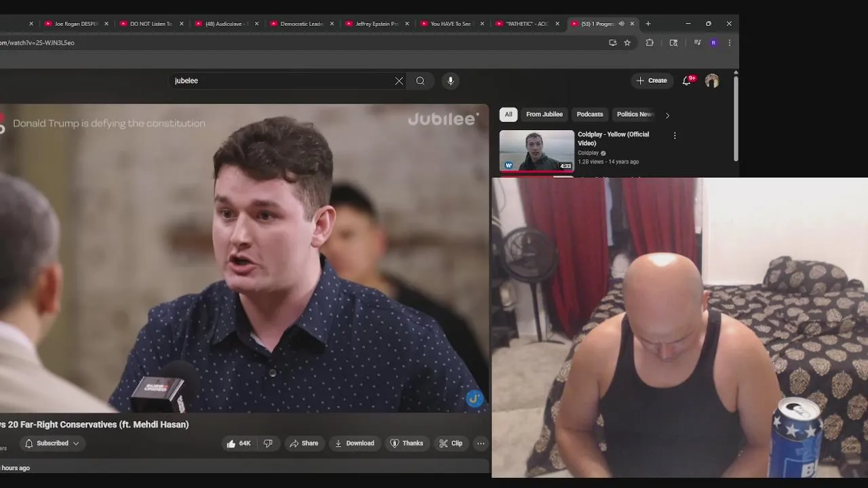Click the Share button
The image size is (868, 488).
click(x=303, y=443)
